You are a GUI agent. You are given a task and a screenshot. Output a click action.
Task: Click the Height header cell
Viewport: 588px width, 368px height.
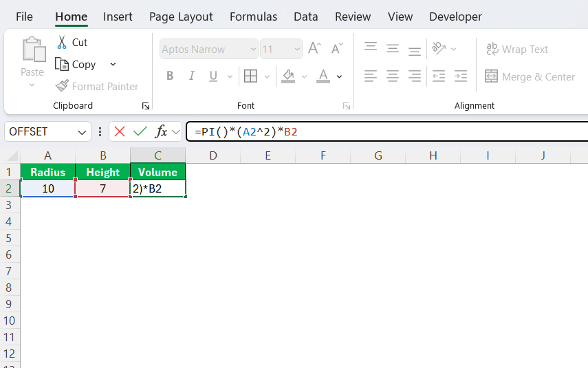(102, 172)
